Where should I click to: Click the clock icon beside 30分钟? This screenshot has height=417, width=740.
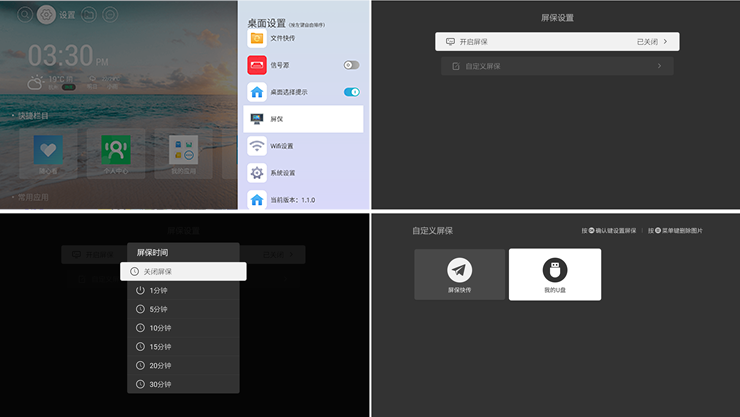[140, 384]
